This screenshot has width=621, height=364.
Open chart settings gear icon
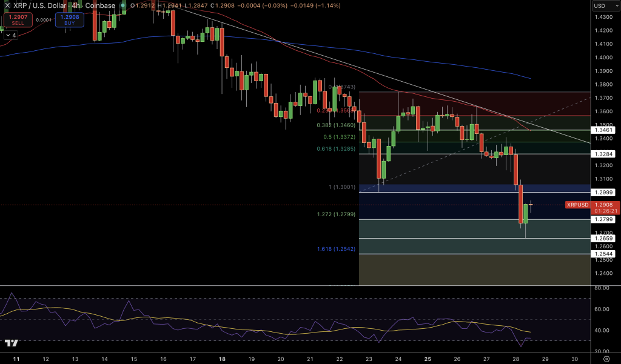point(606,359)
